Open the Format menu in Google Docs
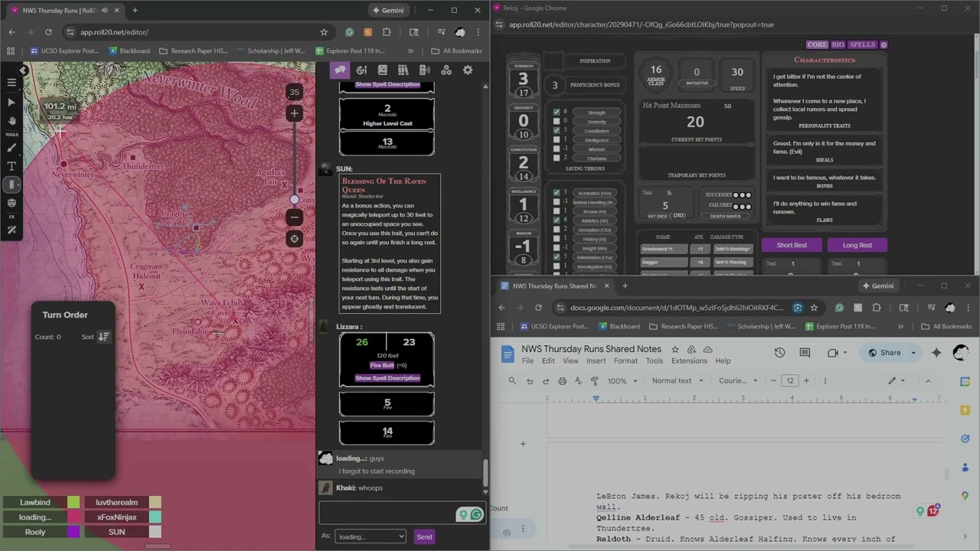The image size is (980, 551). (x=626, y=361)
